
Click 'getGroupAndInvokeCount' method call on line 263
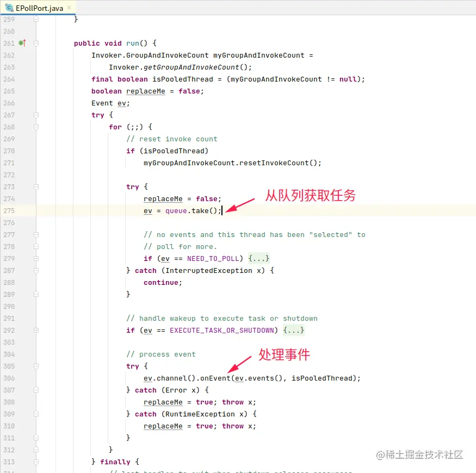coord(191,67)
